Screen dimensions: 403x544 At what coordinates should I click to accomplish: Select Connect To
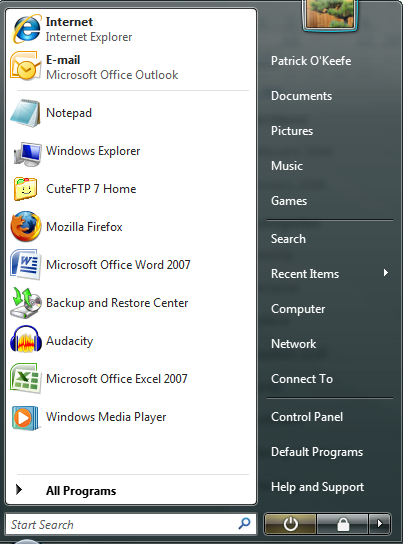[302, 379]
